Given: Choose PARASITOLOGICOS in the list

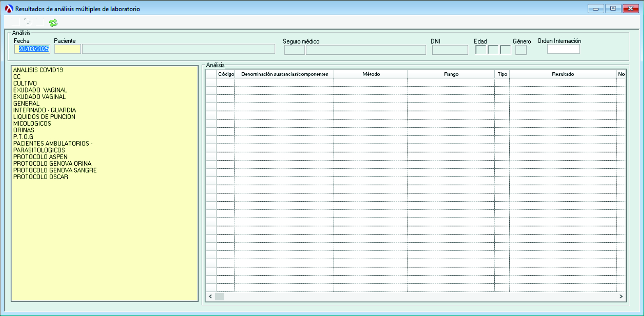Looking at the screenshot, I should click(39, 150).
